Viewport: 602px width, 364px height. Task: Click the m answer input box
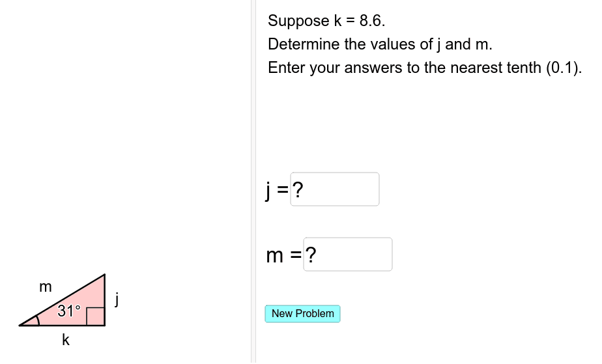[x=348, y=255]
